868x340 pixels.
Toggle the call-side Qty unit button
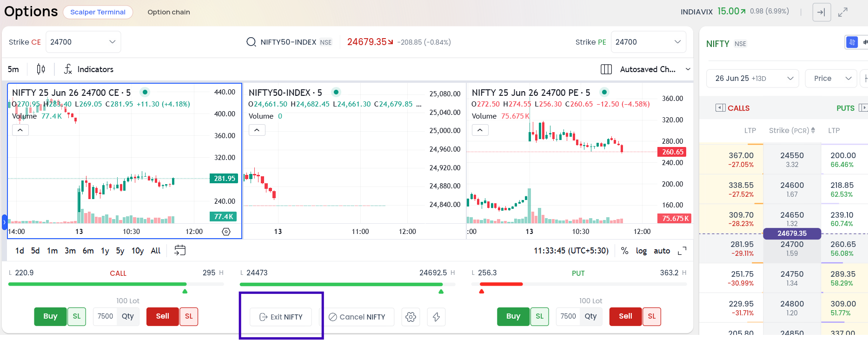128,316
